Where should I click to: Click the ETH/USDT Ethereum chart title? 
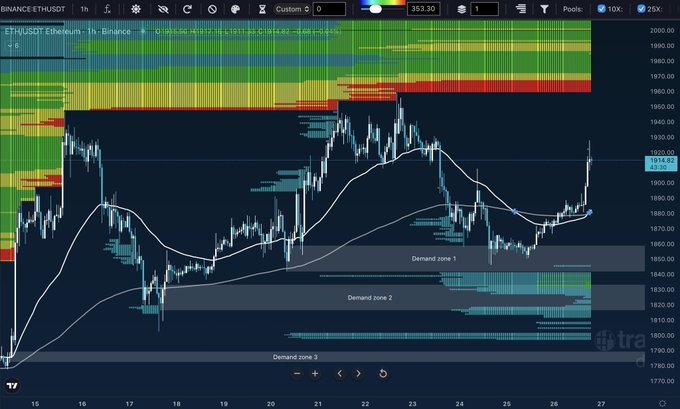68,31
